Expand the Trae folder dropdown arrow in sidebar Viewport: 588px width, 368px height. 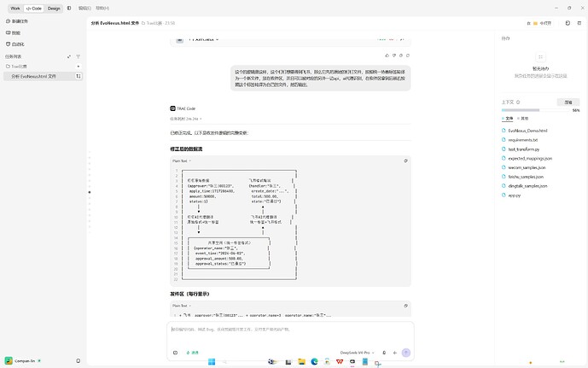point(79,67)
